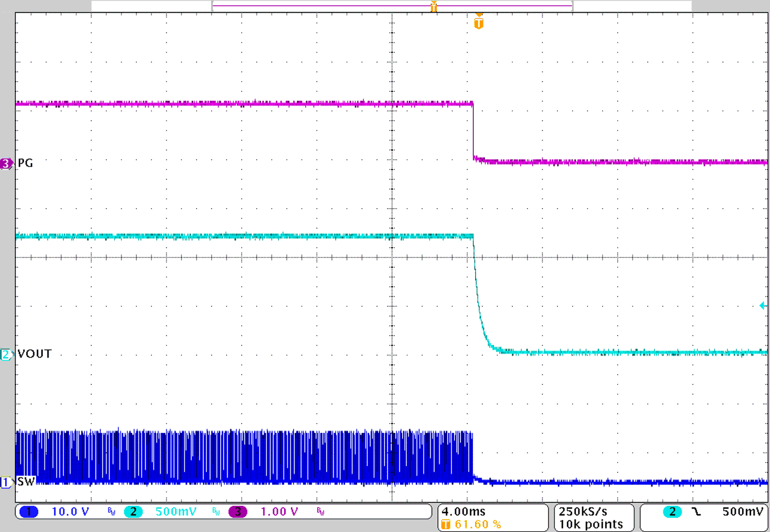Screen dimensions: 770x532
Task: Select the Channel 1 marker next to SW
Action: tap(6, 482)
